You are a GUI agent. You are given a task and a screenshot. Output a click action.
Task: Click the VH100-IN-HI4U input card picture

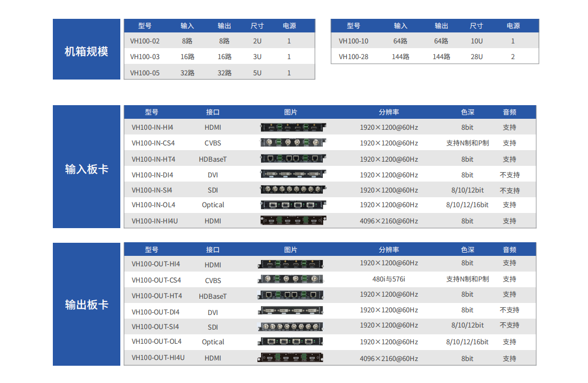pos(293,221)
